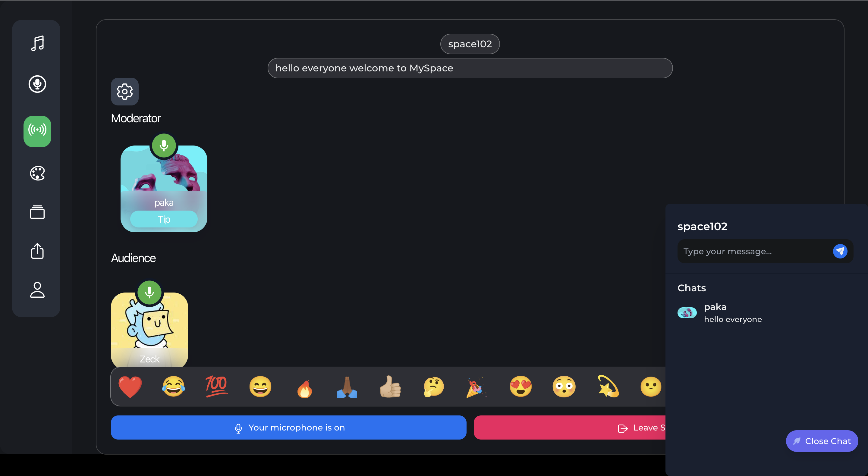Tip the moderator paka
Image resolution: width=868 pixels, height=476 pixels.
[164, 219]
